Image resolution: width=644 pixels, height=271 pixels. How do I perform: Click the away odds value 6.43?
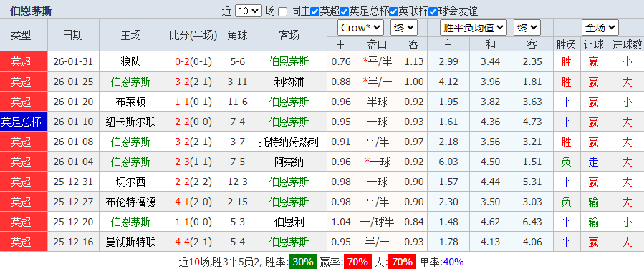(532, 222)
